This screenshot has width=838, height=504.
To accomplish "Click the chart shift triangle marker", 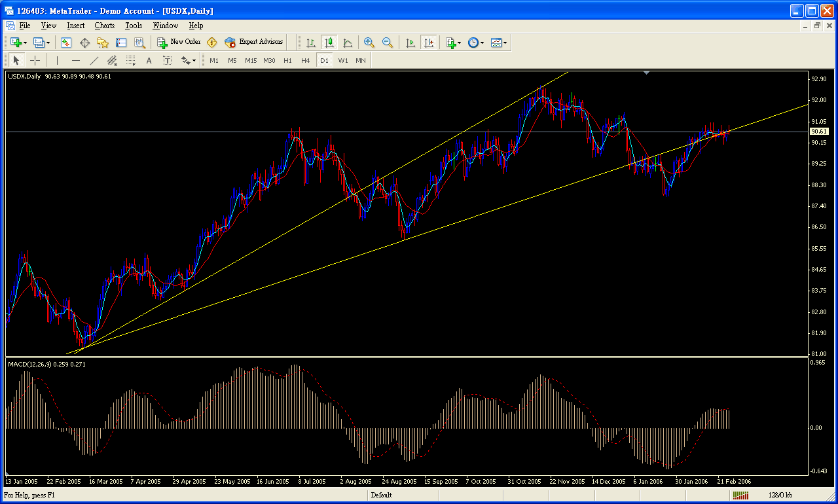I will click(x=647, y=73).
